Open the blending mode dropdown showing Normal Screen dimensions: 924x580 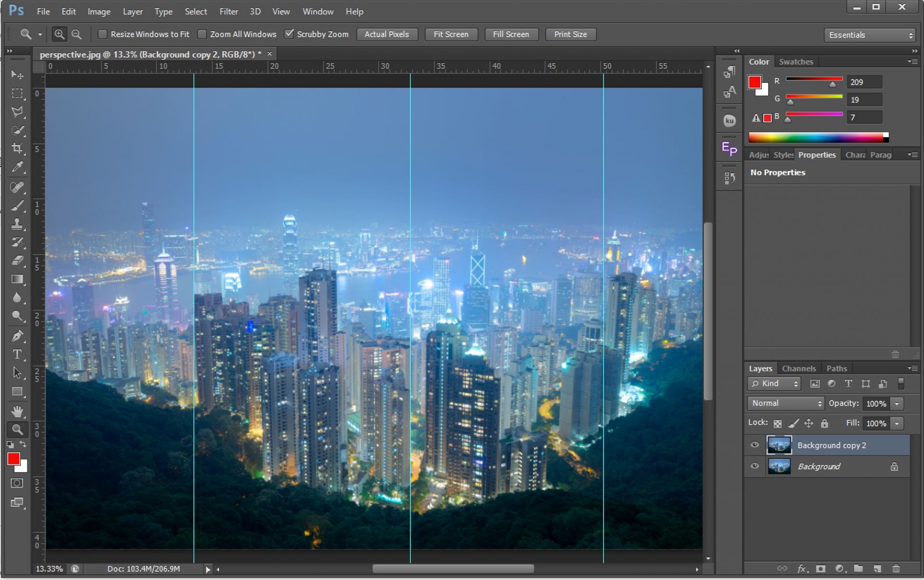(785, 403)
